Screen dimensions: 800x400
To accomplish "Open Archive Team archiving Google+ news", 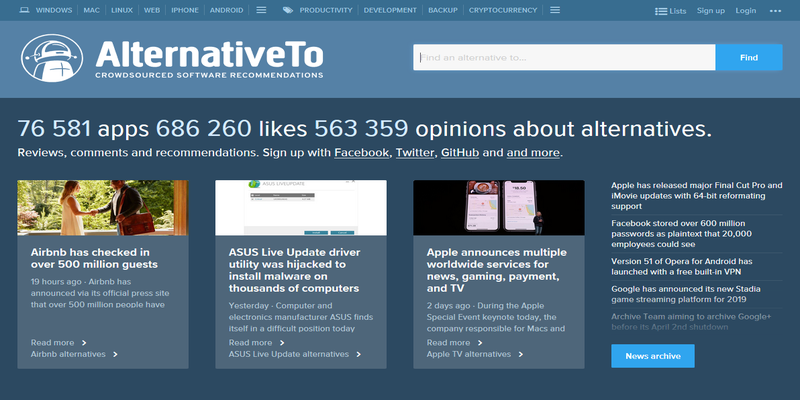I will tap(691, 322).
